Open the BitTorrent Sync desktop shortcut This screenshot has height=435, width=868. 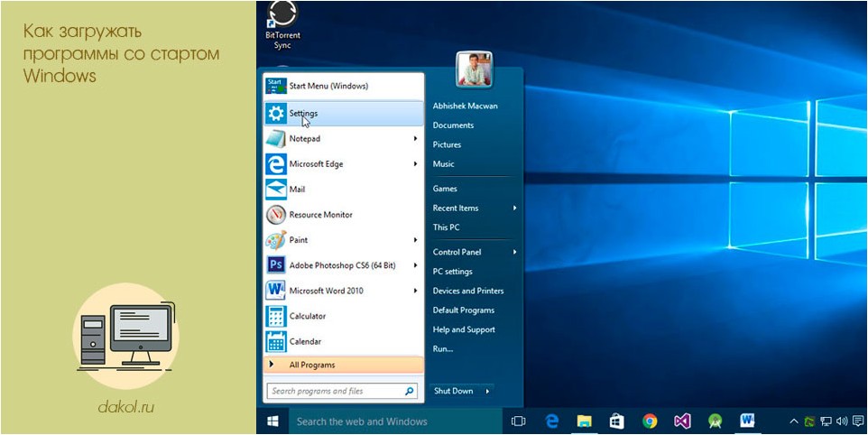282,25
